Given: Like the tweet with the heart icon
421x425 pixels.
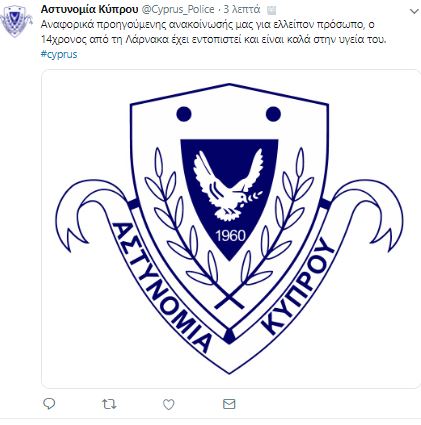Looking at the screenshot, I should (169, 404).
